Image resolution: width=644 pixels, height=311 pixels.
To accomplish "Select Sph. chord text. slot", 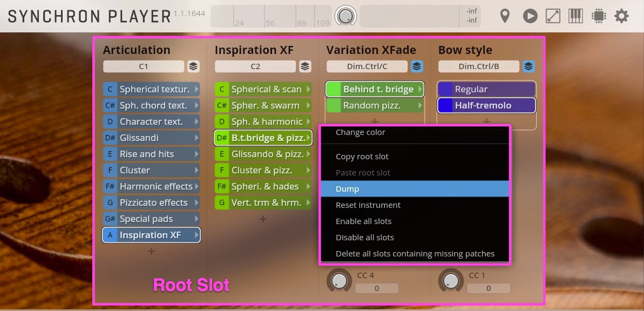I will pos(152,106).
